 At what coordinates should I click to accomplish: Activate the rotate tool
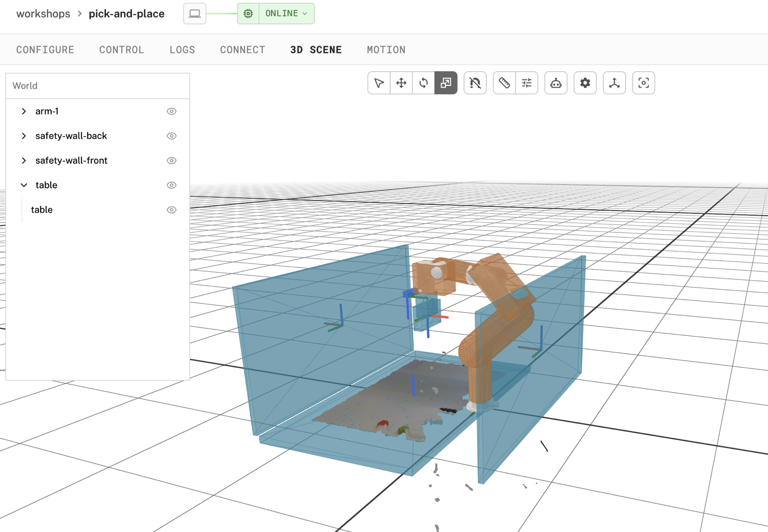click(423, 83)
